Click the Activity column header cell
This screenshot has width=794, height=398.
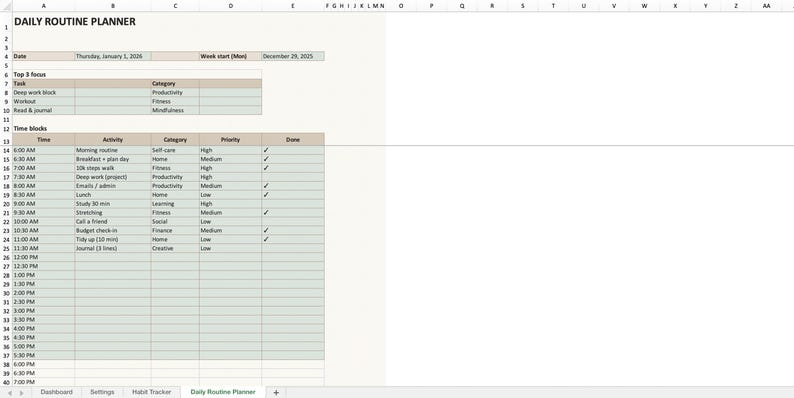tap(112, 140)
